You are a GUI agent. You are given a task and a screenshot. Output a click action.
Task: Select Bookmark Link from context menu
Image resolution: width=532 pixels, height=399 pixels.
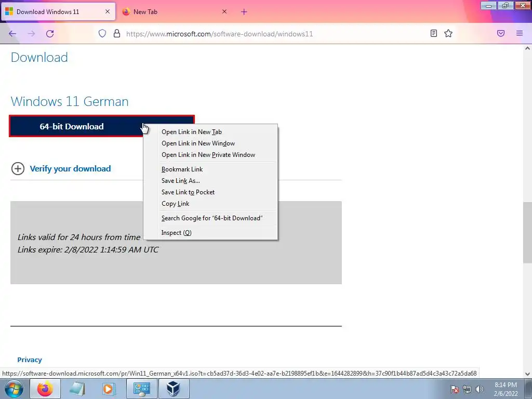pyautogui.click(x=182, y=169)
